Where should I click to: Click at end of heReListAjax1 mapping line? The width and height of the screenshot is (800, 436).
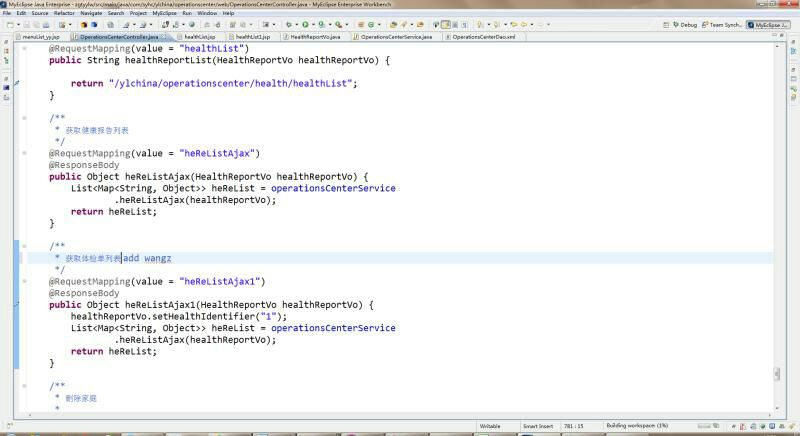266,282
